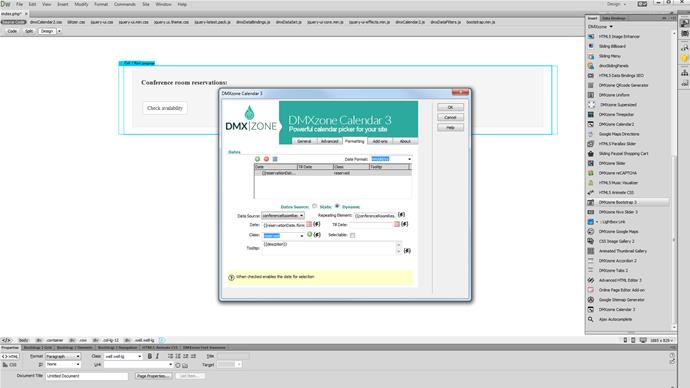Remove selected date with red minus icon
Screen dimensions: 690x388
[x=266, y=159]
